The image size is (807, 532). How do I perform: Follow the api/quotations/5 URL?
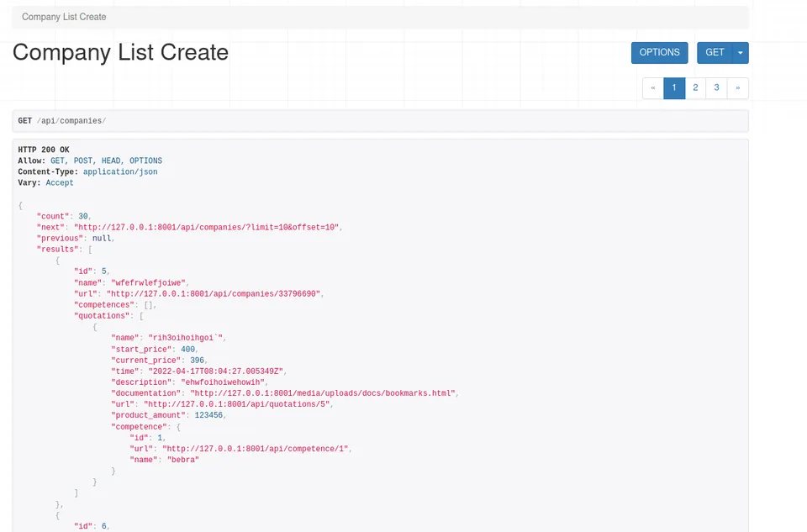237,404
